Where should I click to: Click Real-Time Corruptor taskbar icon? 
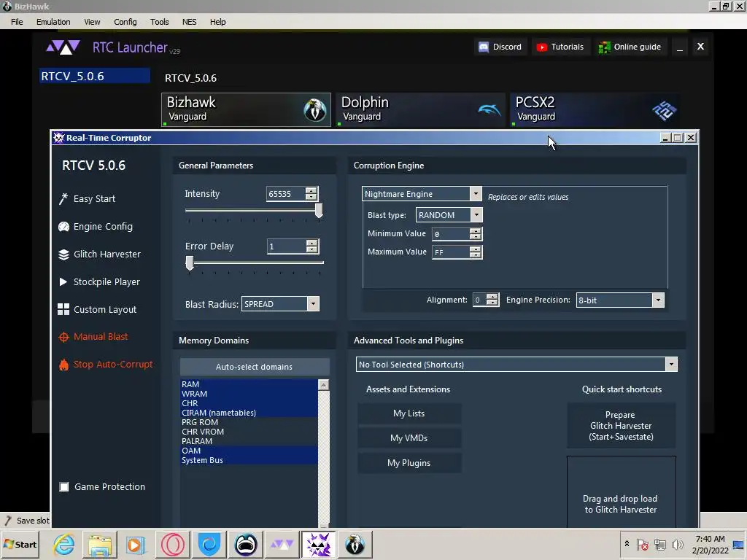318,544
